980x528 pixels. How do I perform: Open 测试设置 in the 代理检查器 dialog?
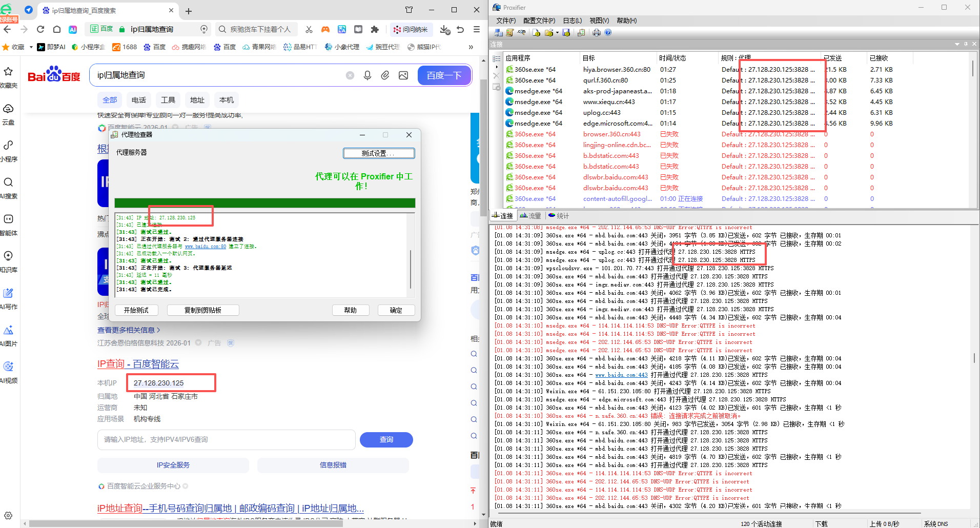point(379,153)
